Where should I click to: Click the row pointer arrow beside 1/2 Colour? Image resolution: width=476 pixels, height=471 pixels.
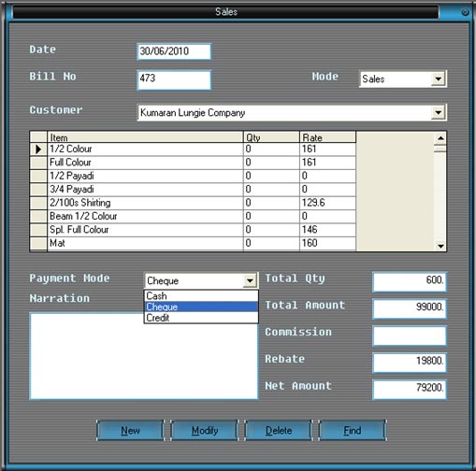(x=38, y=150)
